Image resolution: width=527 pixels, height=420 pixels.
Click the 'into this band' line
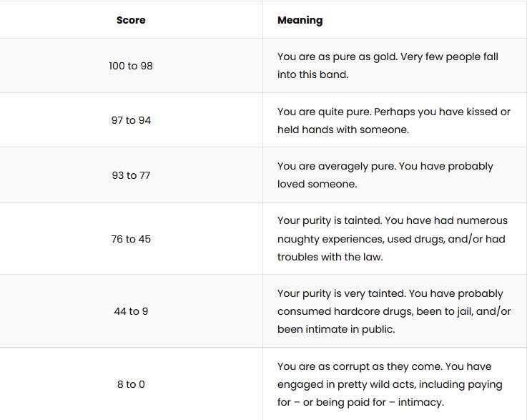313,74
